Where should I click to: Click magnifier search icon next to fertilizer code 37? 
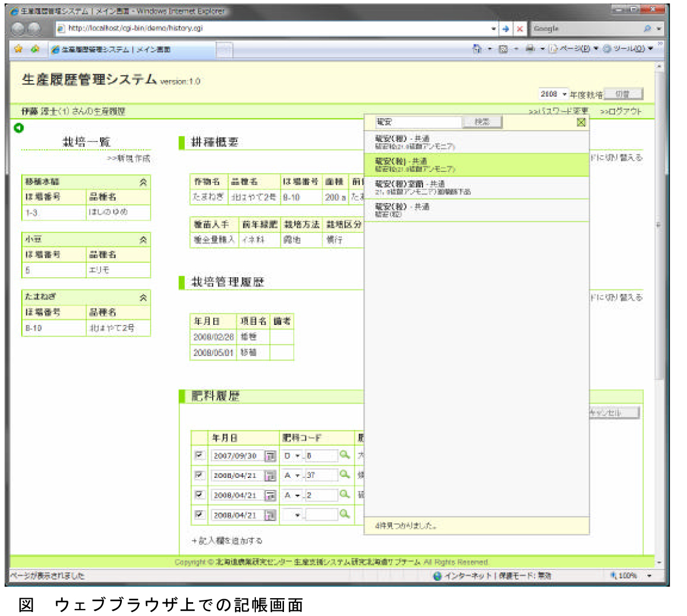tap(344, 475)
